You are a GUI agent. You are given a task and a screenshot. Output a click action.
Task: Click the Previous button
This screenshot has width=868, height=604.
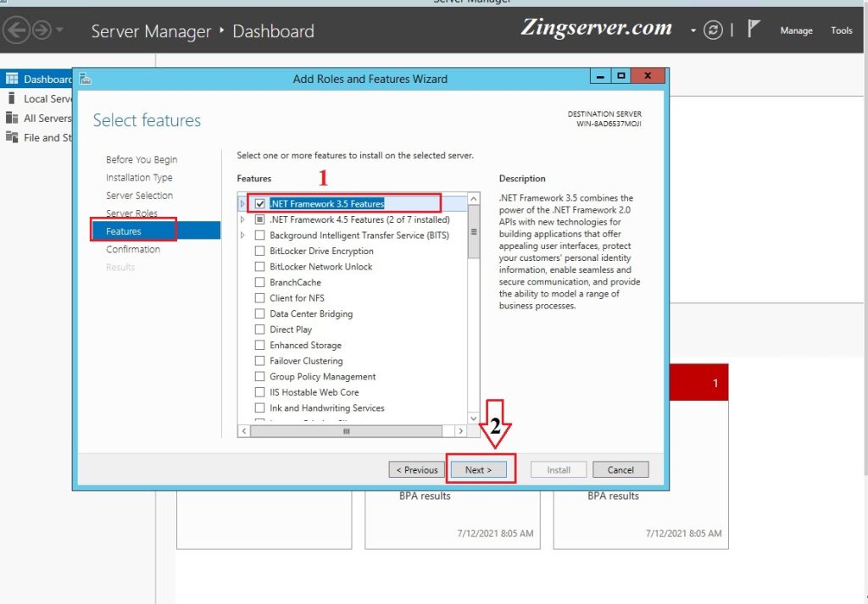point(417,469)
